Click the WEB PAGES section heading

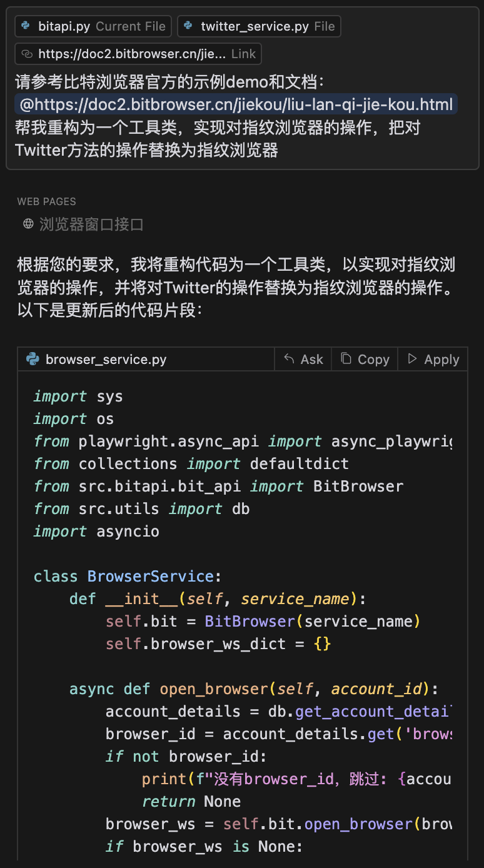47,201
